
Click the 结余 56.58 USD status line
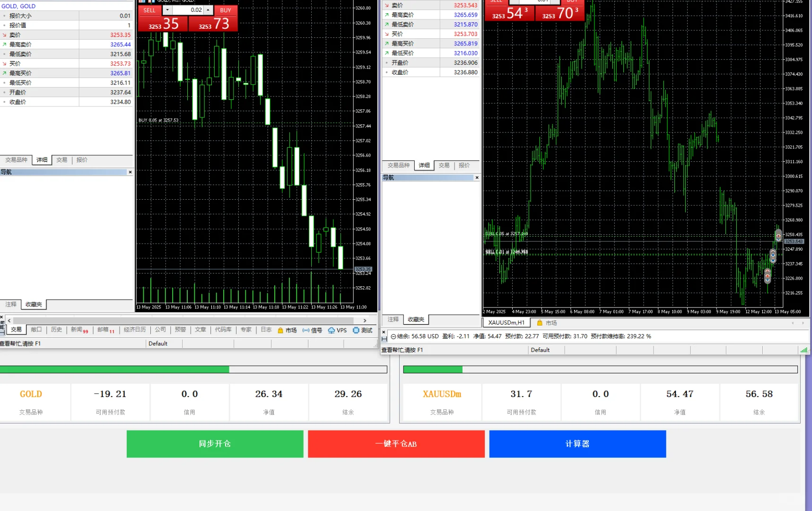pos(521,336)
